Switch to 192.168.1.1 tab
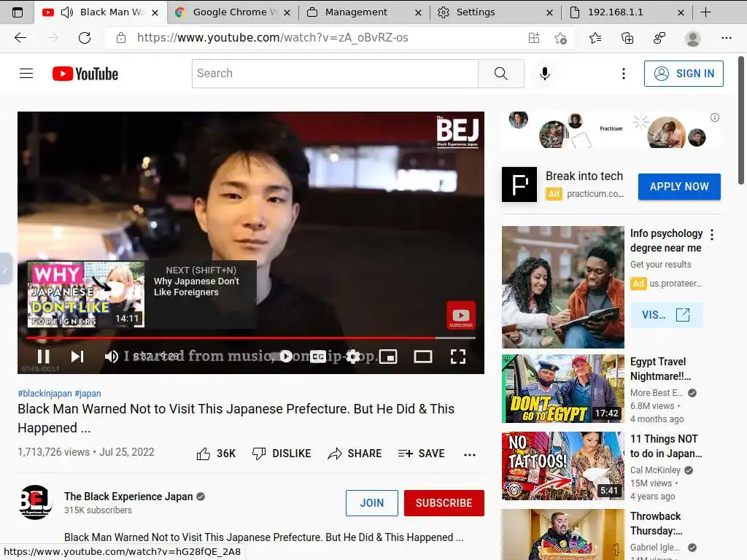747x560 pixels. tap(627, 12)
